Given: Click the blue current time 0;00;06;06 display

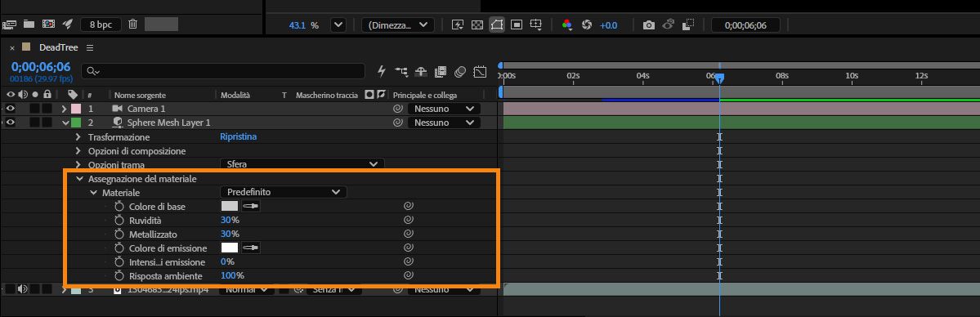Looking at the screenshot, I should [41, 67].
